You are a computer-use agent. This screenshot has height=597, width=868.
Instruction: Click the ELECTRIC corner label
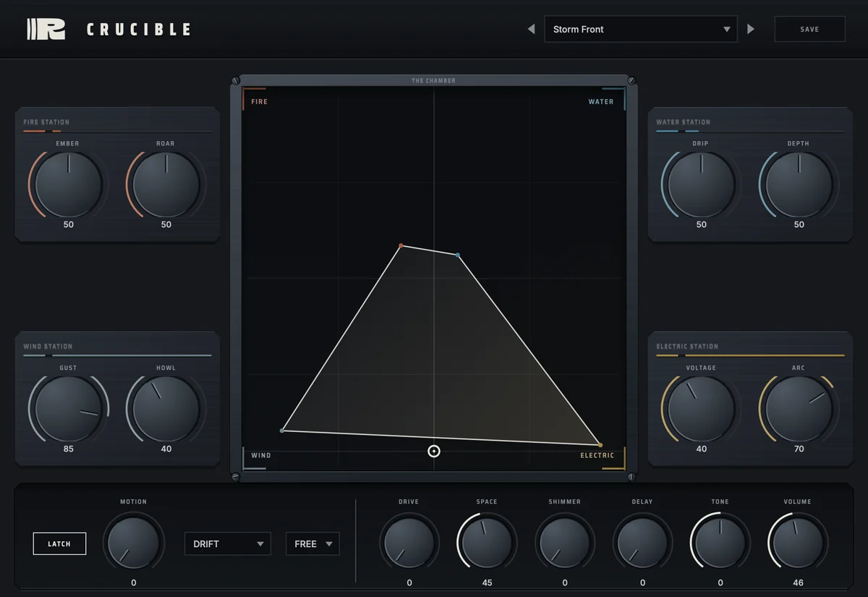[x=597, y=455]
